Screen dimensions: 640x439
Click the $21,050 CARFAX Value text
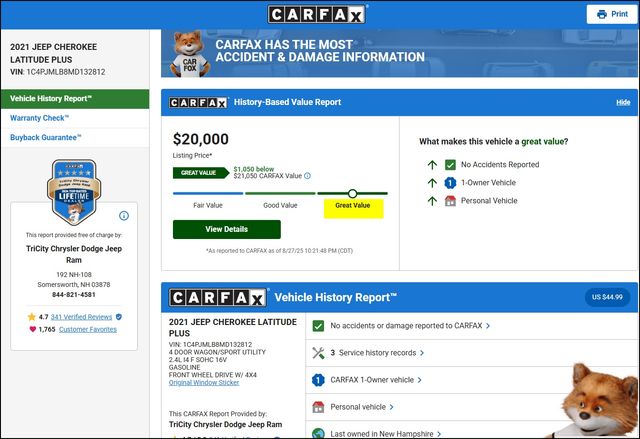268,176
